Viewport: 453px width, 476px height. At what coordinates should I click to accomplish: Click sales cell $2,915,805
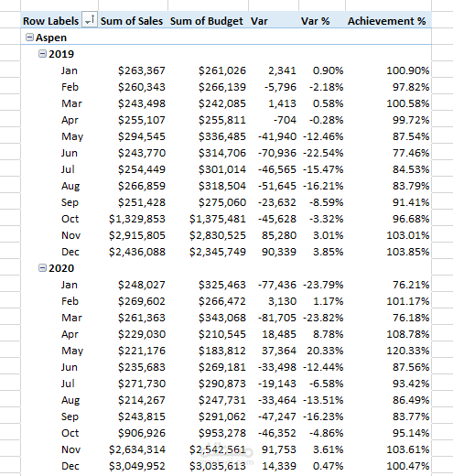tap(137, 235)
